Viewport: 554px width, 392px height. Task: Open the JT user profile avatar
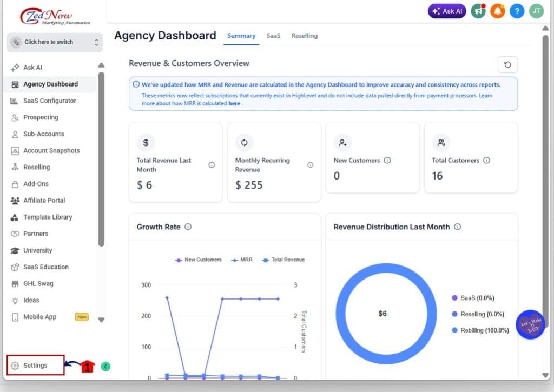536,11
